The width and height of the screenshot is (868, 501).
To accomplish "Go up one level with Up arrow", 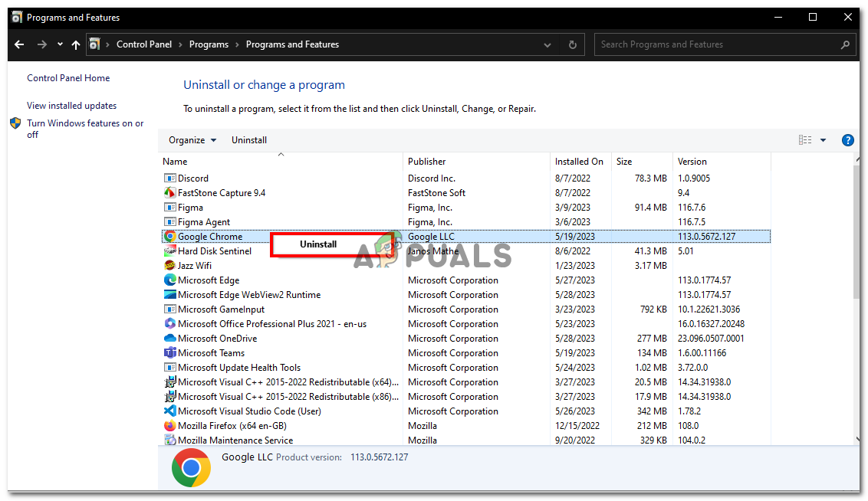I will 76,44.
